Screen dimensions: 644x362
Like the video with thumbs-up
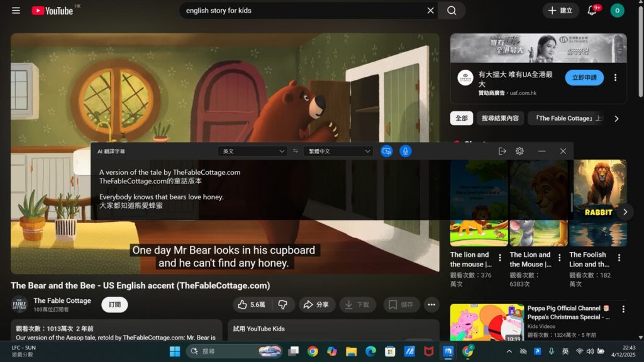tap(251, 305)
